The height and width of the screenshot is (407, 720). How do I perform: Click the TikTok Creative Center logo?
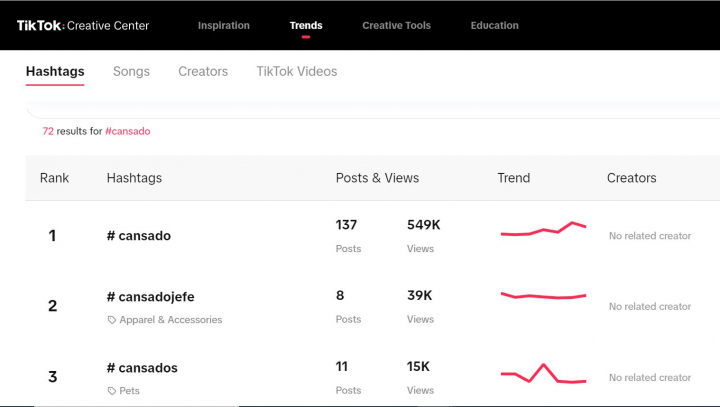(x=82, y=25)
